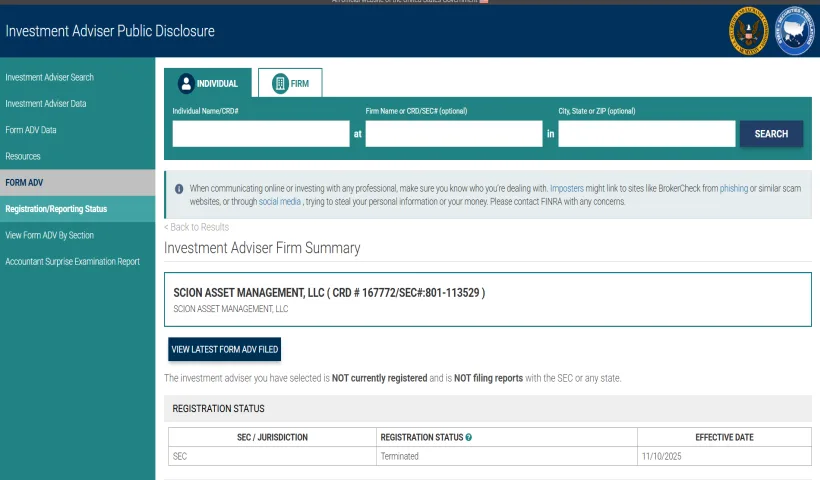The width and height of the screenshot is (820, 480).
Task: Open Investment Adviser Data sidebar item
Action: [x=46, y=104]
